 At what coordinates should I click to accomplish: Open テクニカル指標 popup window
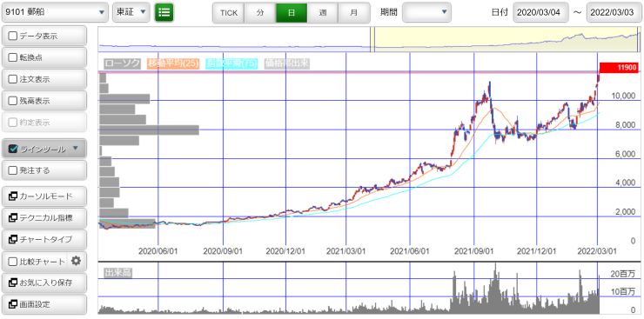pyautogui.click(x=44, y=217)
